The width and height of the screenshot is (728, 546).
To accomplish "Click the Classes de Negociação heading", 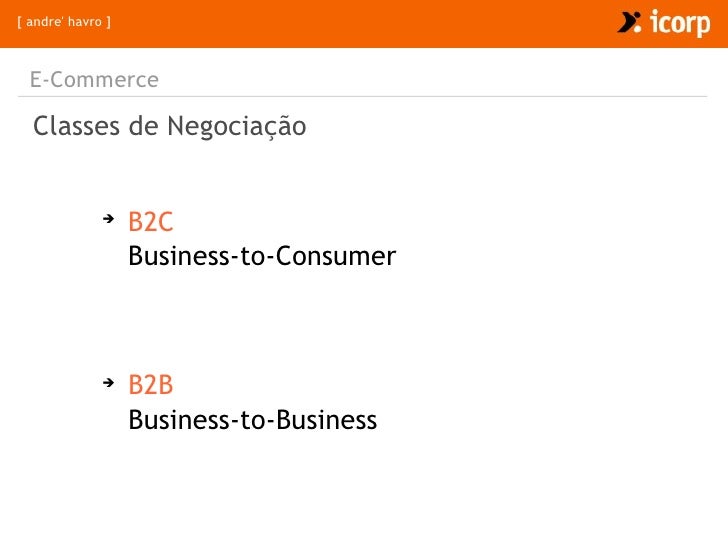I will pyautogui.click(x=169, y=126).
